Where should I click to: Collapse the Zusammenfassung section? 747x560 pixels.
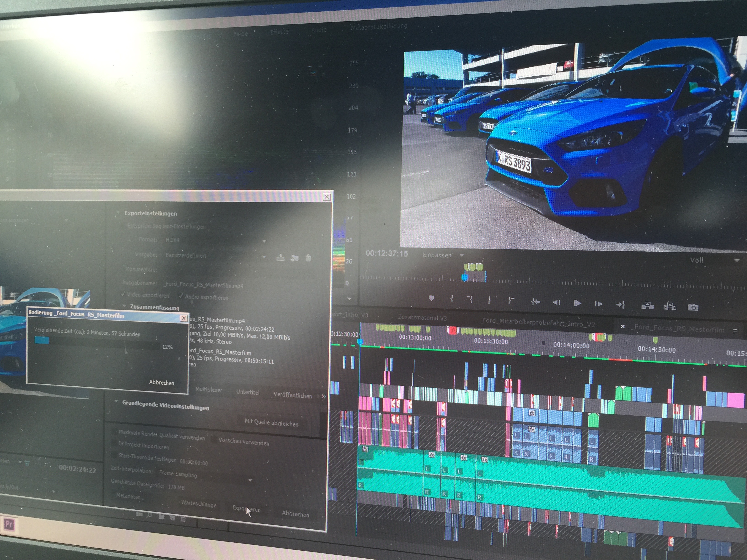coord(124,306)
